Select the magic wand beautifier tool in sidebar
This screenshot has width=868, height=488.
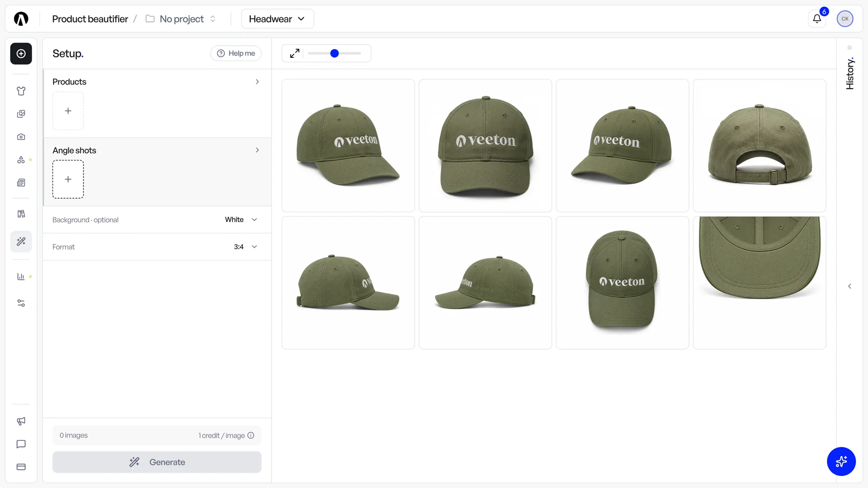point(21,241)
